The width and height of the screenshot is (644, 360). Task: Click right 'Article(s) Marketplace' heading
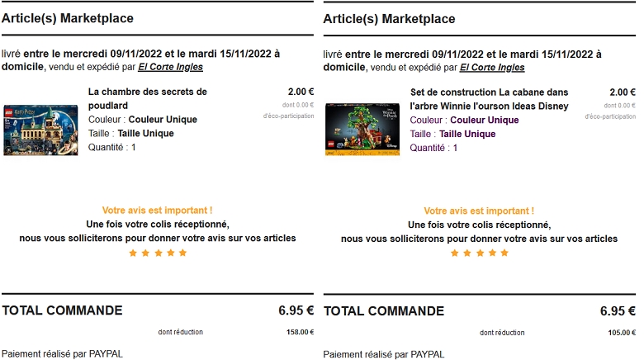390,19
